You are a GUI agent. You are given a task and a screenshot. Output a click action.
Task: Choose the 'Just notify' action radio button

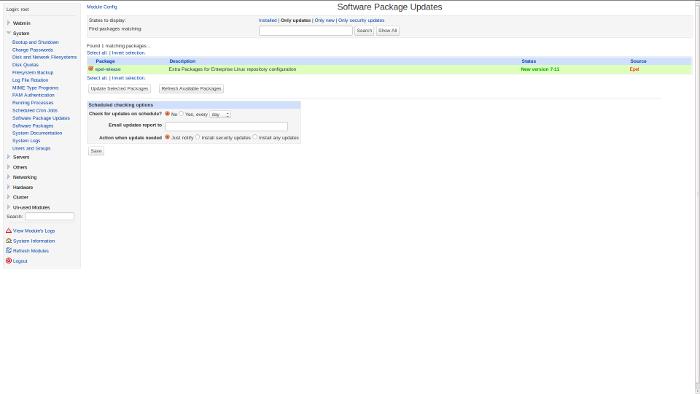[167, 137]
